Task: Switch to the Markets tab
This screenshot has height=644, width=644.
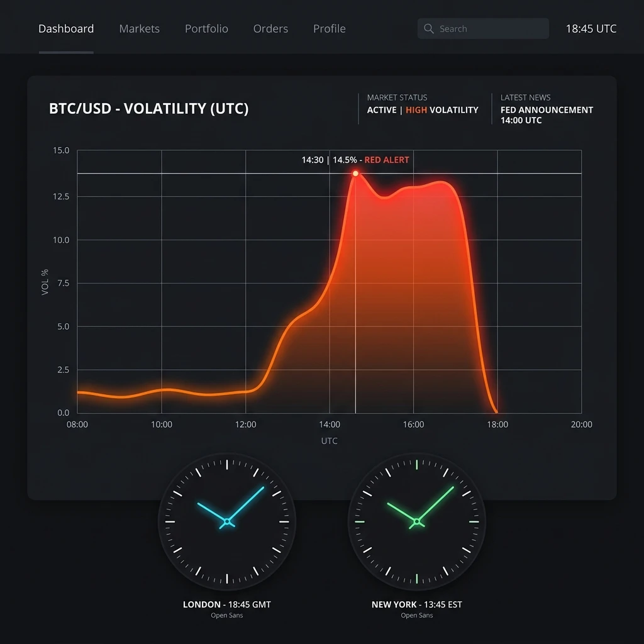Action: pos(139,29)
